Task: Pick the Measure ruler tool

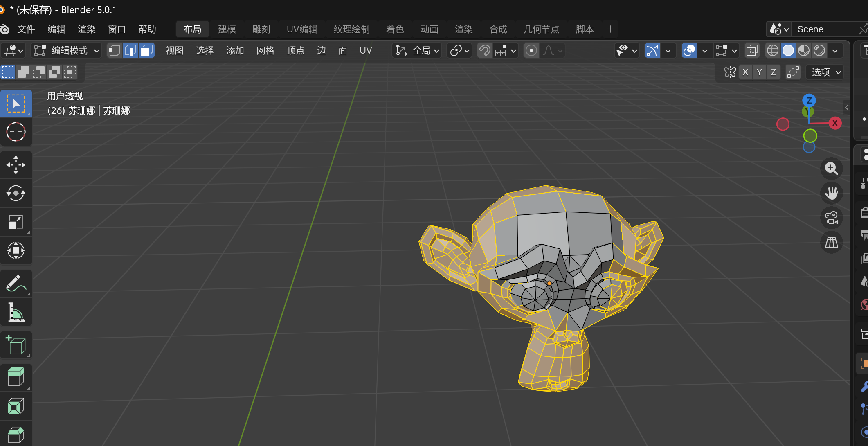Action: tap(16, 312)
